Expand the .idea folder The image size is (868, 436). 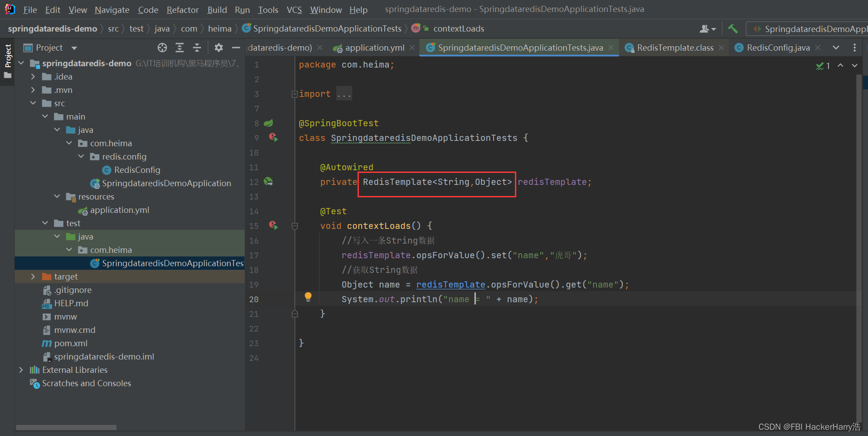click(33, 76)
